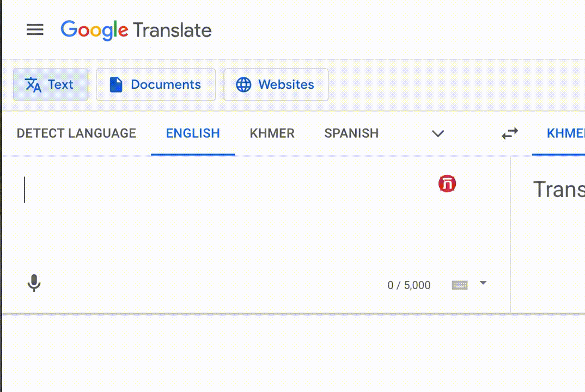Viewport: 585px width, 392px height.
Task: Select Khmer as source language
Action: click(272, 133)
